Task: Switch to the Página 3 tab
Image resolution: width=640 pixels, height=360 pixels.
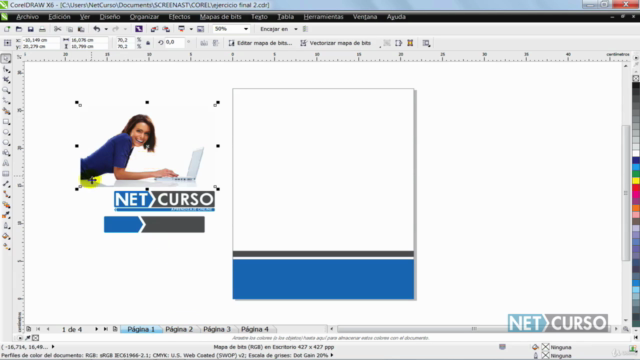Action: point(217,329)
